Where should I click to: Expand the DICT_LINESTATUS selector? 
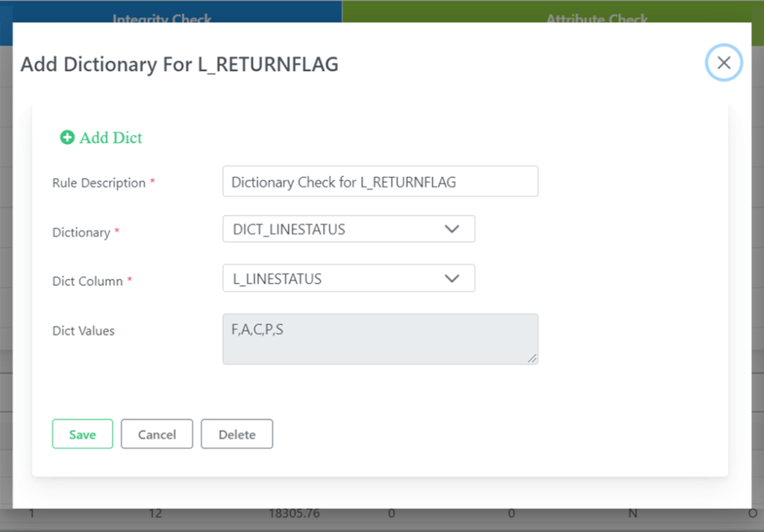(x=348, y=229)
